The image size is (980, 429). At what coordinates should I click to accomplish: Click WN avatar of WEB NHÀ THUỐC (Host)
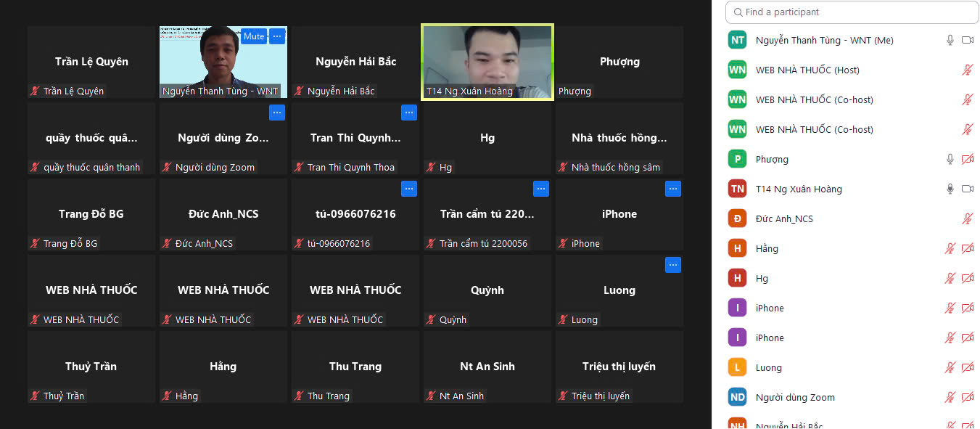pyautogui.click(x=737, y=70)
